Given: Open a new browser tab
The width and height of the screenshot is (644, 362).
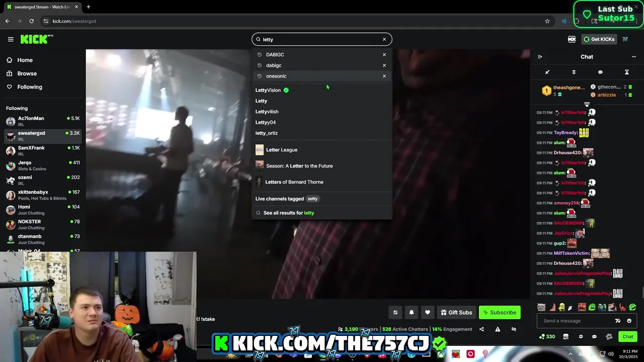Looking at the screenshot, I should 88,7.
